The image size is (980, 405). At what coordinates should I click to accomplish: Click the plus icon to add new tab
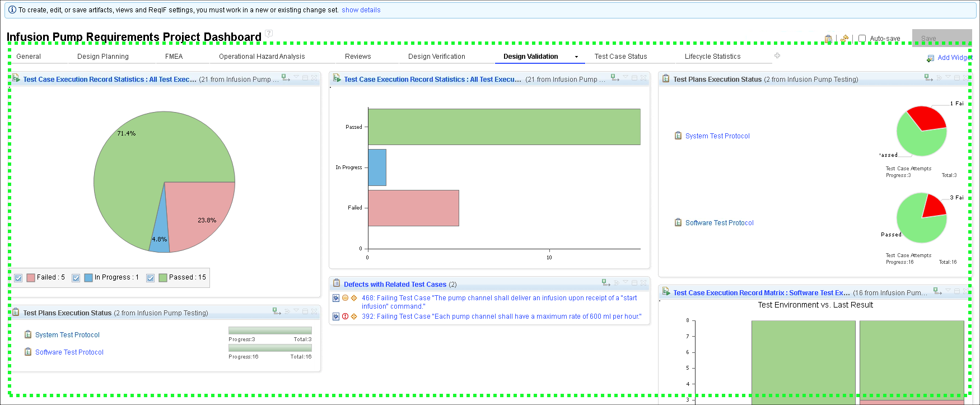(777, 55)
